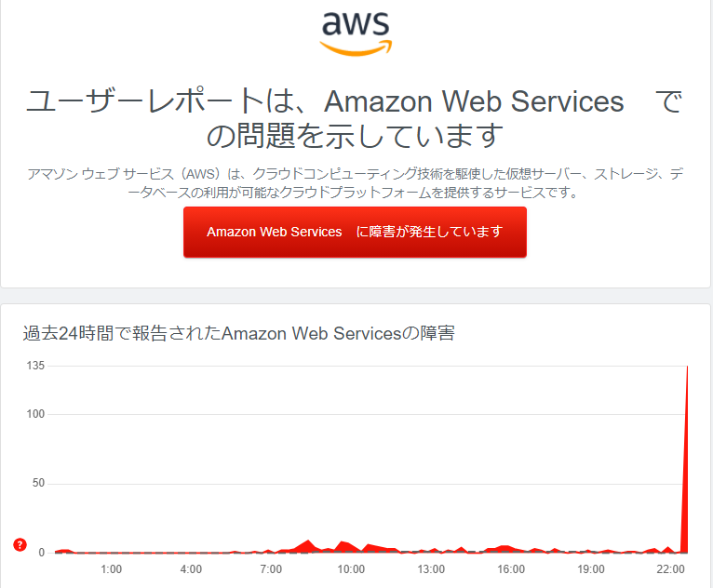Click the large user report heading text

355,119
